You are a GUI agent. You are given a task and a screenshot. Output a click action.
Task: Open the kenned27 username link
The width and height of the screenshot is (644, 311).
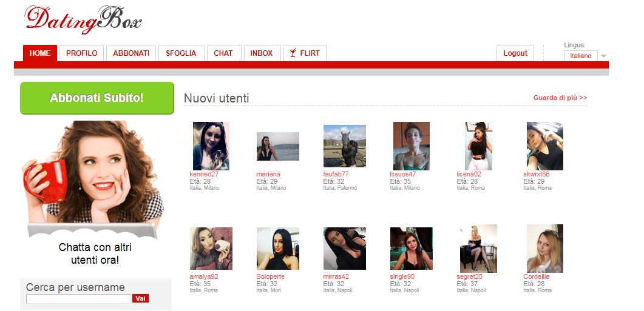click(204, 174)
